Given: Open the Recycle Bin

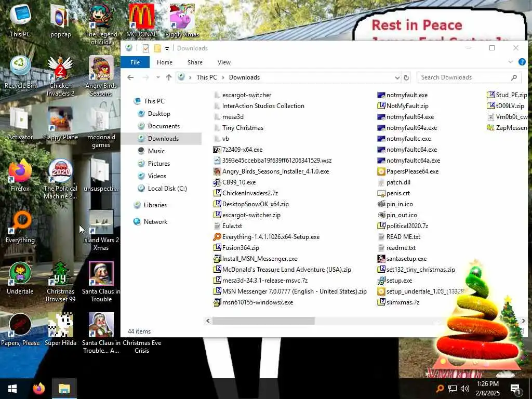Looking at the screenshot, I should 20,72.
